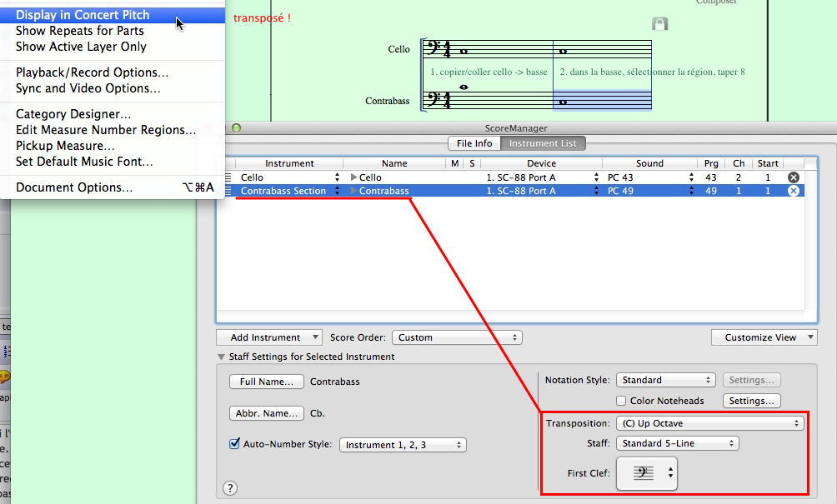
Task: Click the bass clef in the Contrabass staff
Action: click(x=433, y=100)
